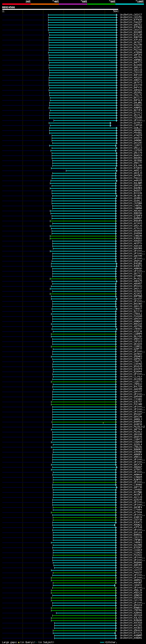Image resolution: width=146 pixels, height=644 pixels.
Task: Click the cyan ~100% identity legend segment
Action: (130, 4)
